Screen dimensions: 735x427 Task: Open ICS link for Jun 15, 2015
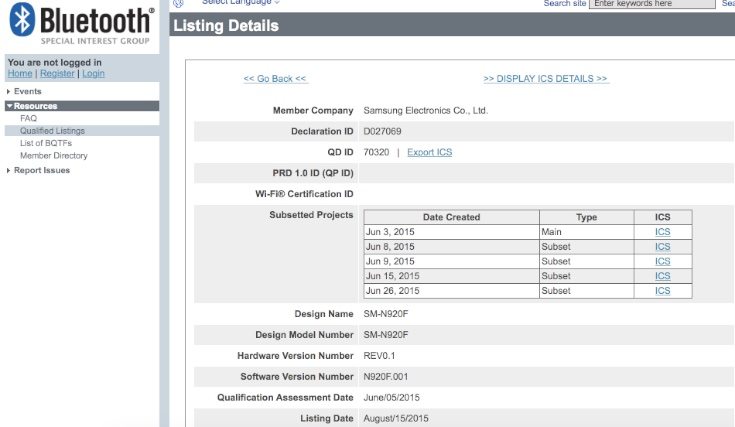pyautogui.click(x=662, y=276)
